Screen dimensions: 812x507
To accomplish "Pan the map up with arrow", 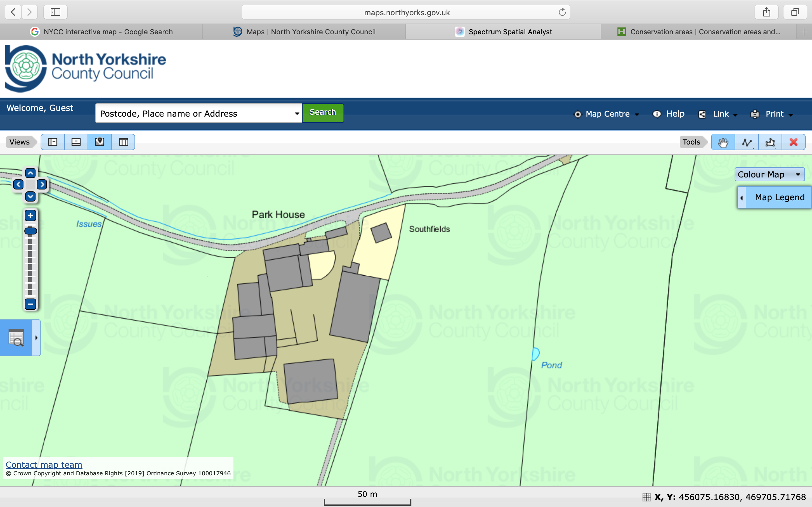I will pyautogui.click(x=30, y=173).
